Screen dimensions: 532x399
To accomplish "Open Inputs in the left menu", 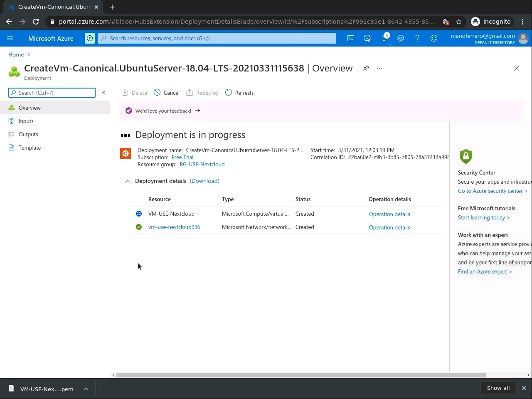I will [55, 121].
